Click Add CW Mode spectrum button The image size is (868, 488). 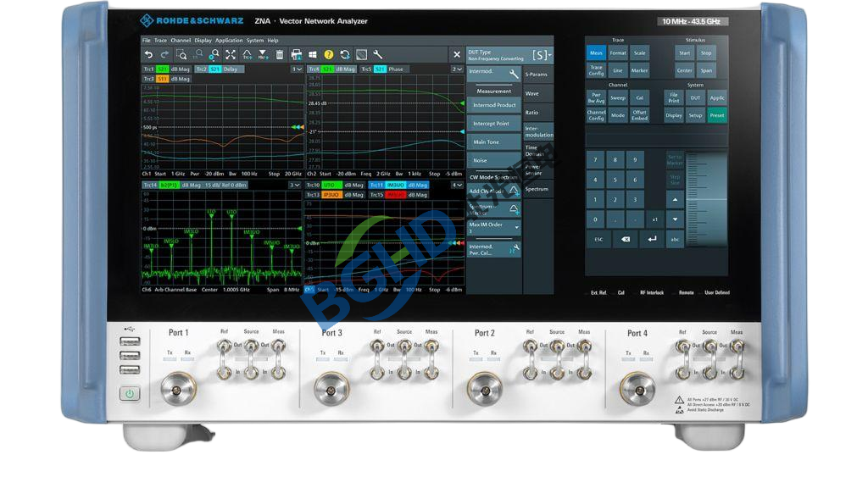(x=494, y=191)
